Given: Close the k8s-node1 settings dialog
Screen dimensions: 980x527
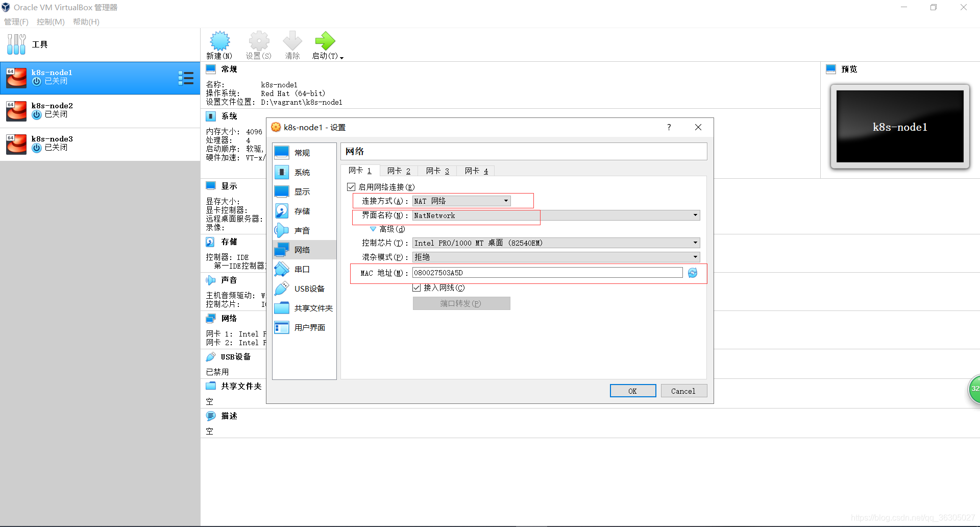Looking at the screenshot, I should click(698, 127).
